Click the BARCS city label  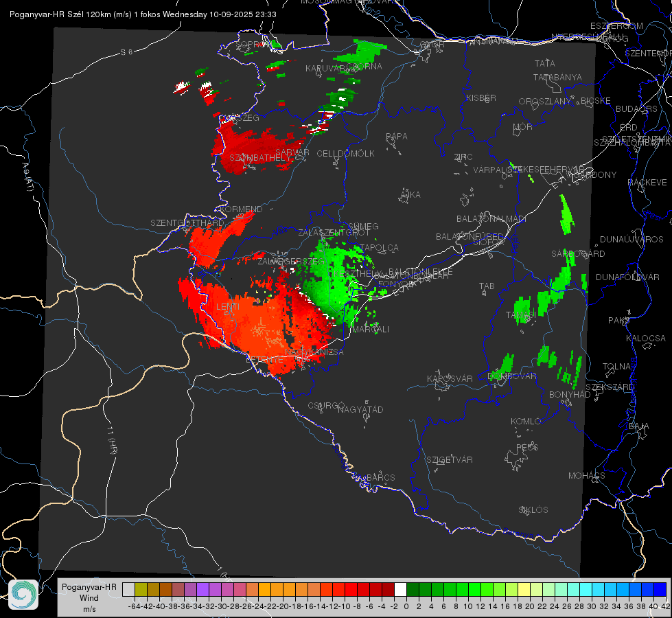(x=380, y=477)
